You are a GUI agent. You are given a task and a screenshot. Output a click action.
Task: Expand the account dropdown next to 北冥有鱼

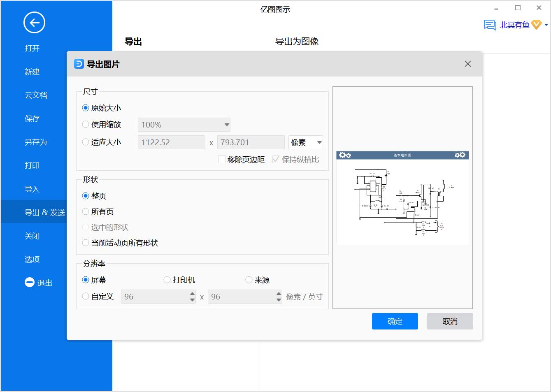pos(546,25)
